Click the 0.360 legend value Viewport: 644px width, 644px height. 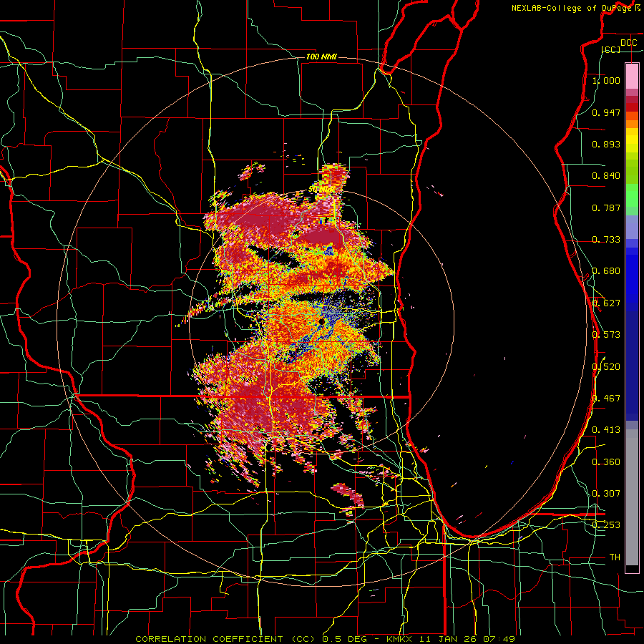(x=606, y=462)
